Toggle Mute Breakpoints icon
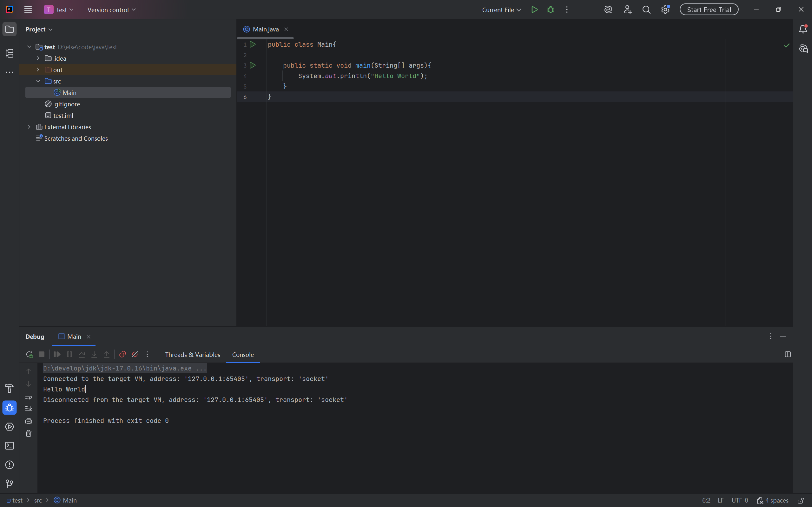 [x=135, y=354]
